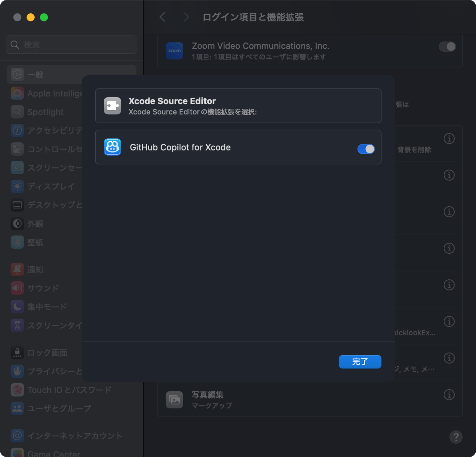Viewport: 476px width, 457px height.
Task: Open info for the 写真編集 row
Action: 449,394
